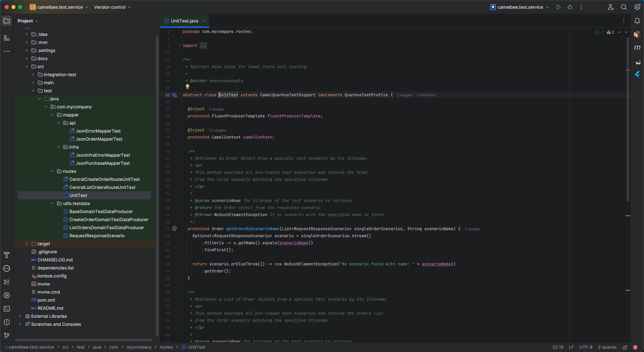Viewport: 644px width, 352px height.
Task: Open the IDE settings gear
Action: 637,7
